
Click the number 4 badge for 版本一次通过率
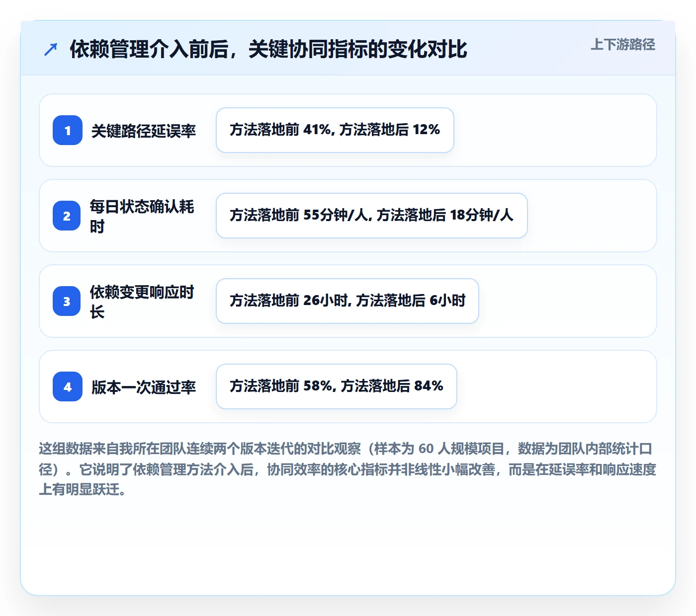tap(68, 386)
